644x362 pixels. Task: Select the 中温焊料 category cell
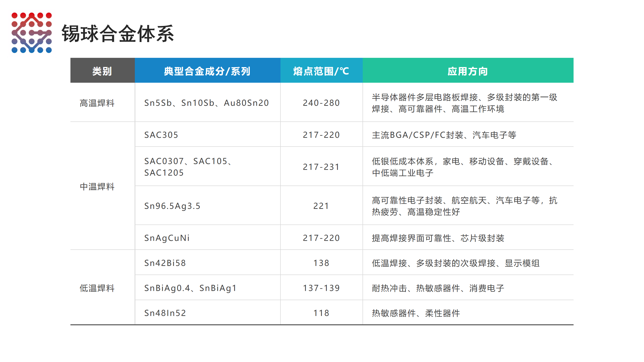tap(97, 187)
